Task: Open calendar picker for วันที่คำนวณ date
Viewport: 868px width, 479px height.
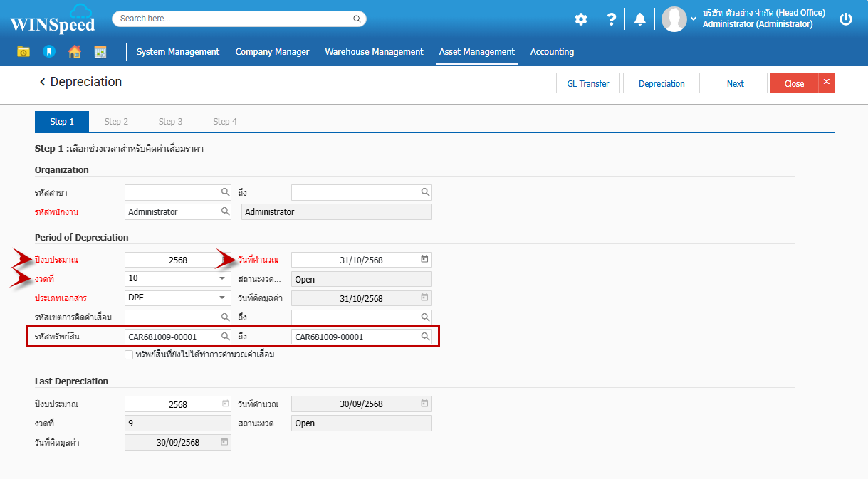Action: pyautogui.click(x=424, y=260)
